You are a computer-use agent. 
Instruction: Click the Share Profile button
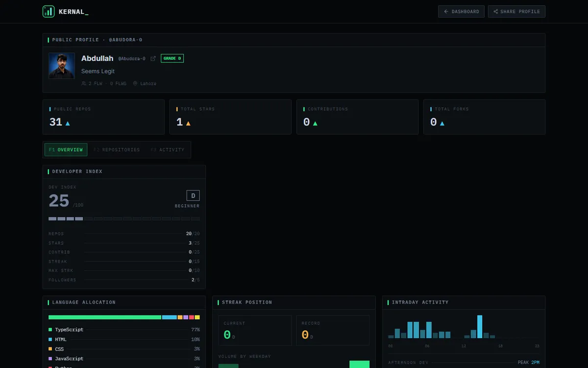(516, 11)
